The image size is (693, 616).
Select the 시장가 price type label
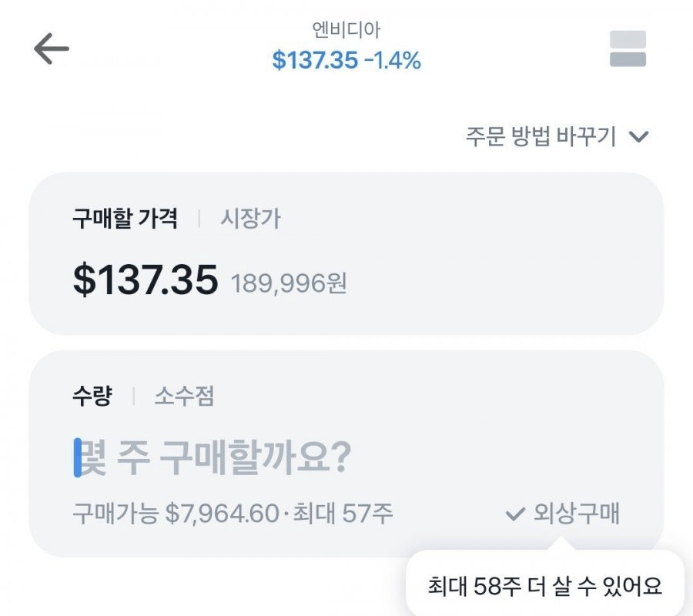tap(251, 219)
